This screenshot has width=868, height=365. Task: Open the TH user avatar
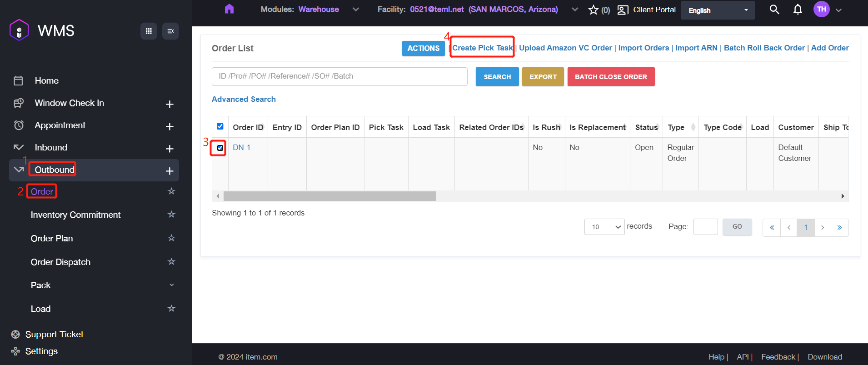tap(821, 10)
